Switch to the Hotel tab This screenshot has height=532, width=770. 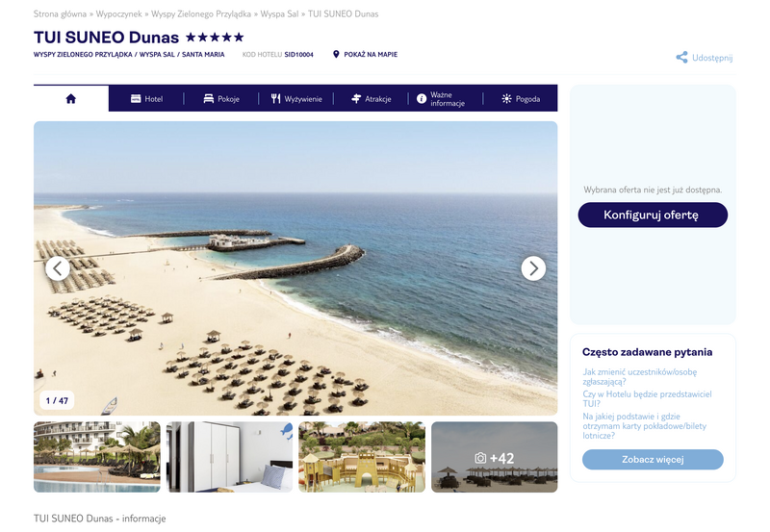(x=146, y=99)
